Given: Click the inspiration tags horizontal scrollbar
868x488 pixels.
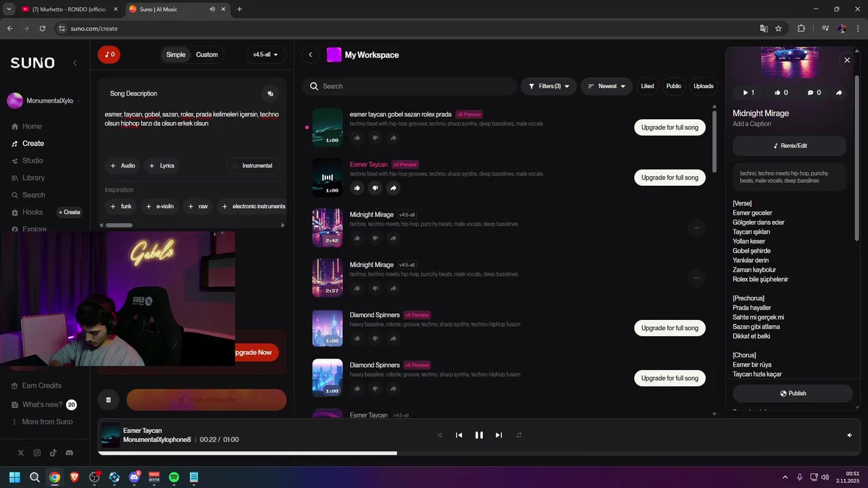Looking at the screenshot, I should (119, 225).
